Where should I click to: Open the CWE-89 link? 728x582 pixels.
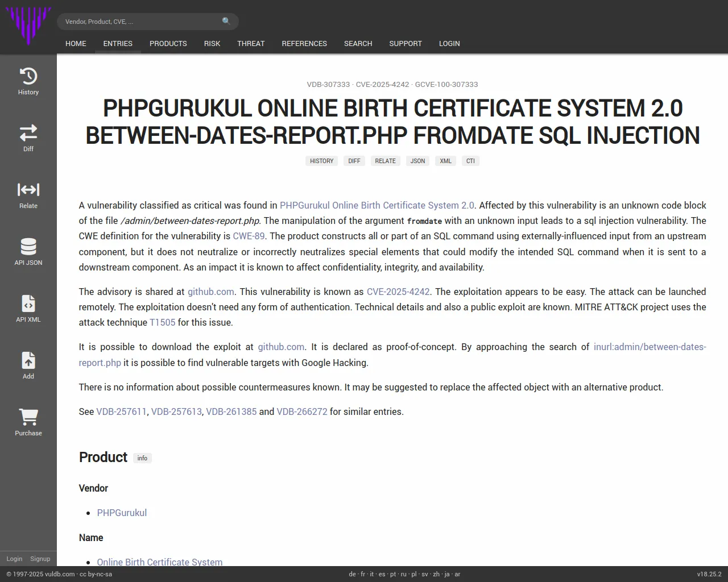click(249, 236)
